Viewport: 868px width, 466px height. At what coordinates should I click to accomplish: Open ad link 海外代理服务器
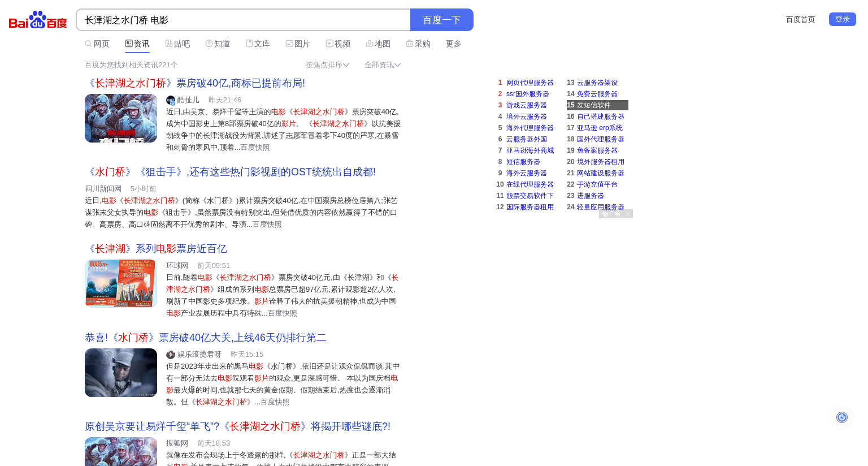point(530,128)
